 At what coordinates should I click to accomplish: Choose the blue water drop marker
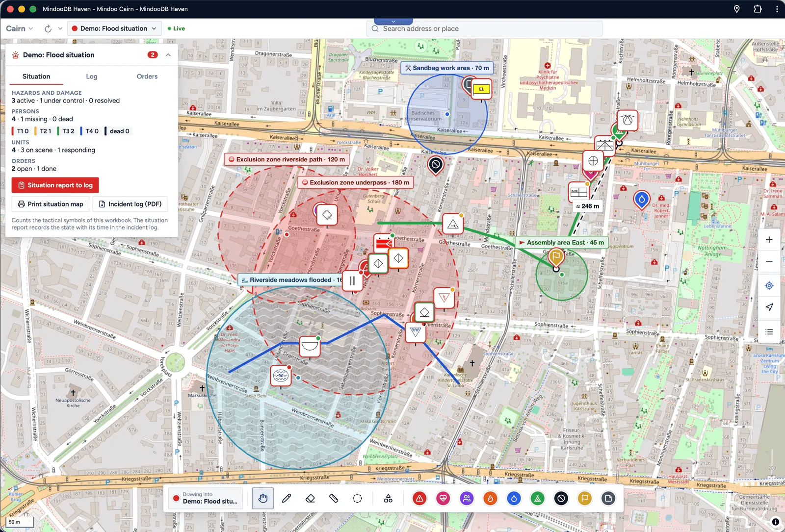pyautogui.click(x=514, y=499)
